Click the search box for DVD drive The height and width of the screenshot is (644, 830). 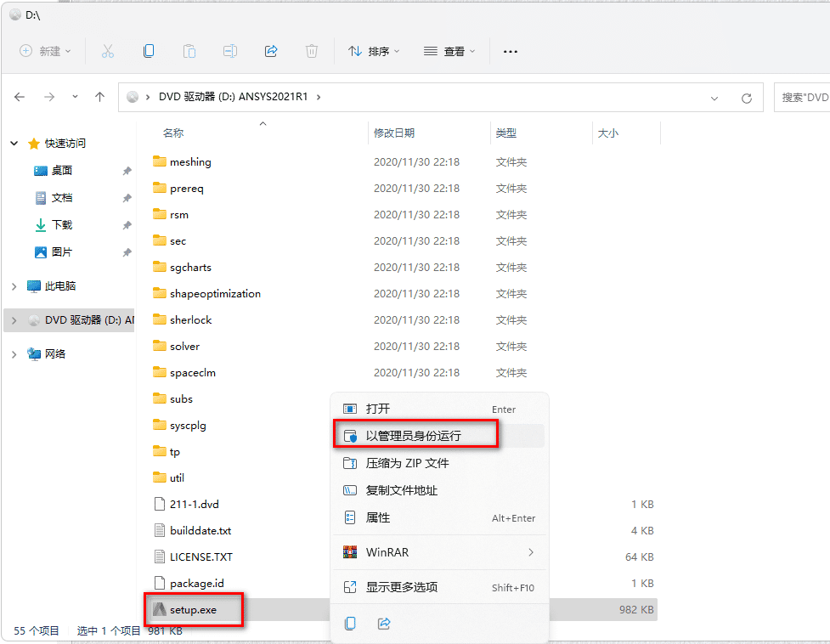point(804,98)
